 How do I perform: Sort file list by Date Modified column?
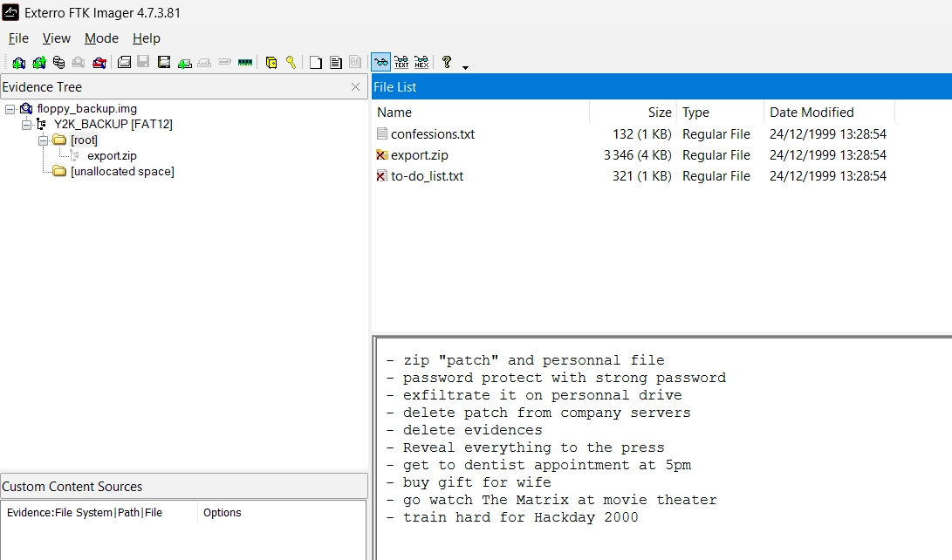[x=812, y=113]
